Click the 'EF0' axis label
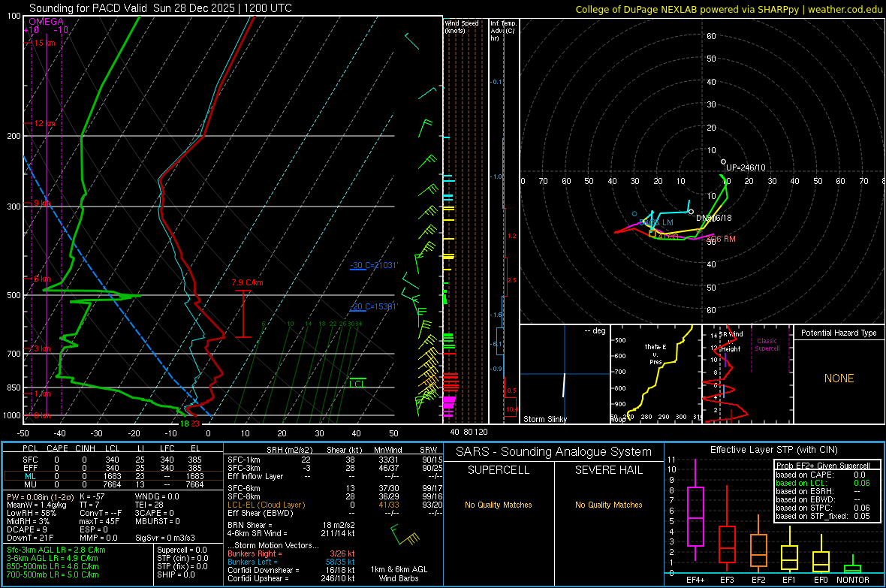This screenshot has width=886, height=588. tap(821, 580)
